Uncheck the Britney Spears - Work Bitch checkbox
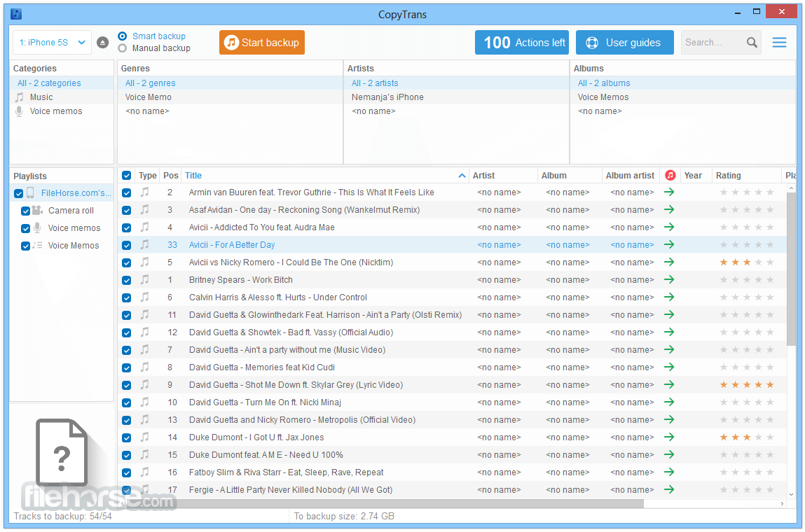Screen dimensions: 805x532 (126, 280)
